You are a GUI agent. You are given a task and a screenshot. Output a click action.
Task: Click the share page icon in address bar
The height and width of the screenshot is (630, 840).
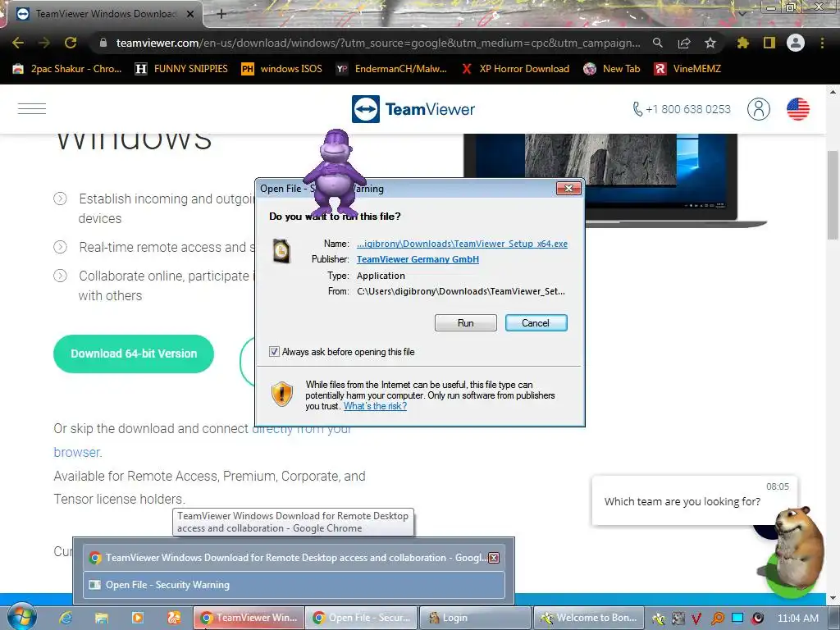tap(683, 43)
